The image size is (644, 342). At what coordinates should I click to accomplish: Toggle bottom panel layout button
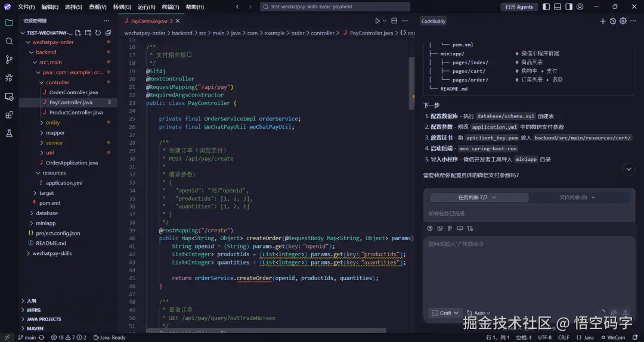tap(558, 7)
